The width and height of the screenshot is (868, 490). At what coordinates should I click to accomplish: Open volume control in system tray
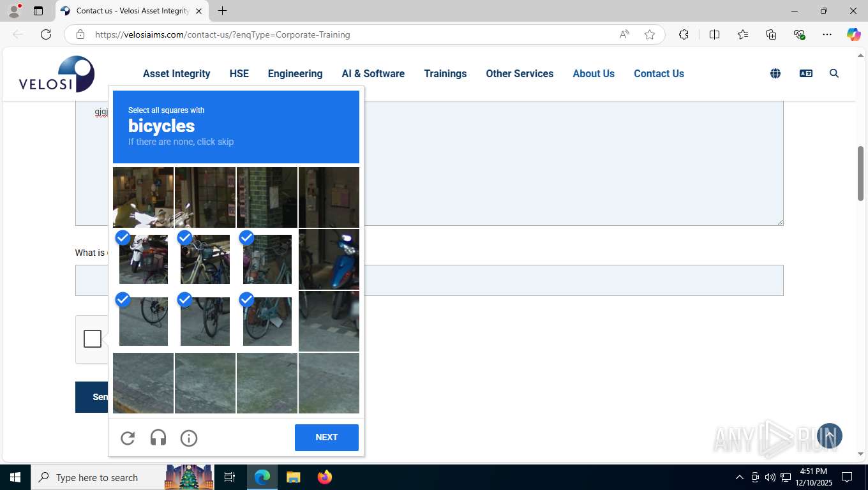coord(770,477)
